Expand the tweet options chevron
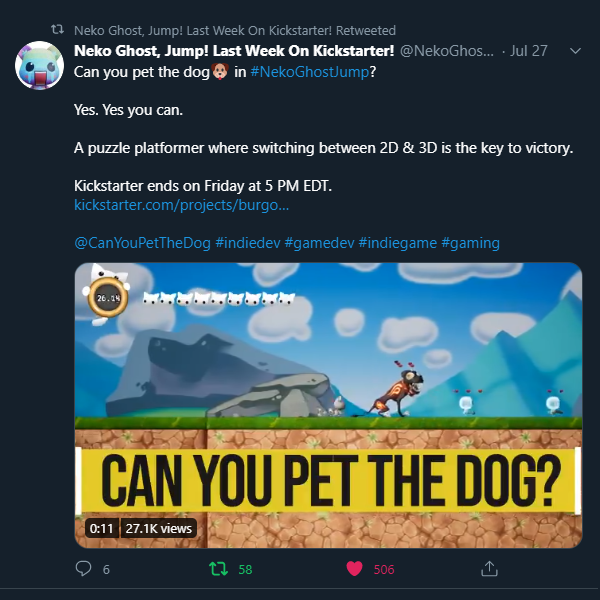 point(575,51)
